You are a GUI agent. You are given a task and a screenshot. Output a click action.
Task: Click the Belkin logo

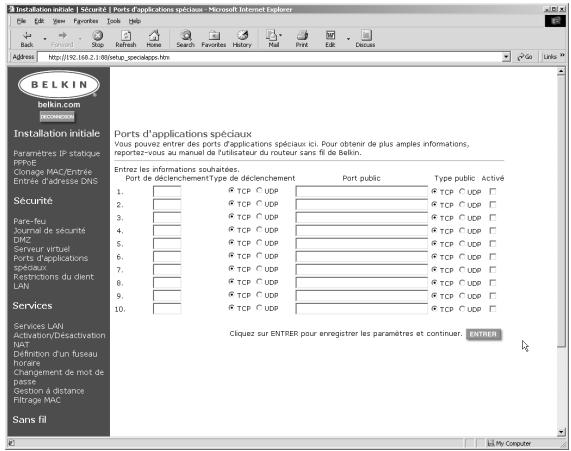[59, 85]
